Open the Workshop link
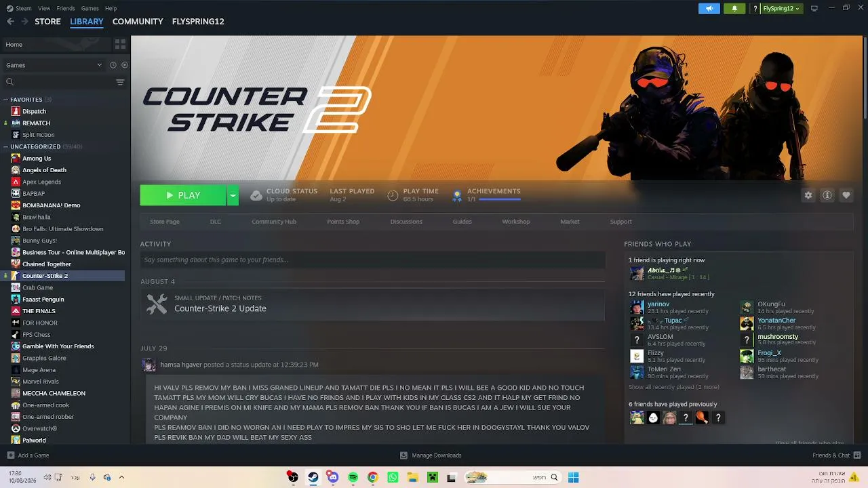 click(x=516, y=222)
